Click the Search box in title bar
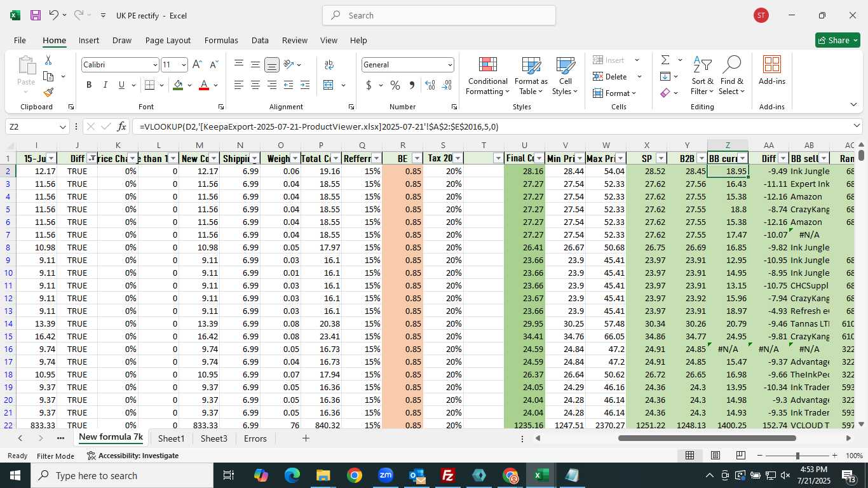The height and width of the screenshot is (488, 868). (439, 15)
